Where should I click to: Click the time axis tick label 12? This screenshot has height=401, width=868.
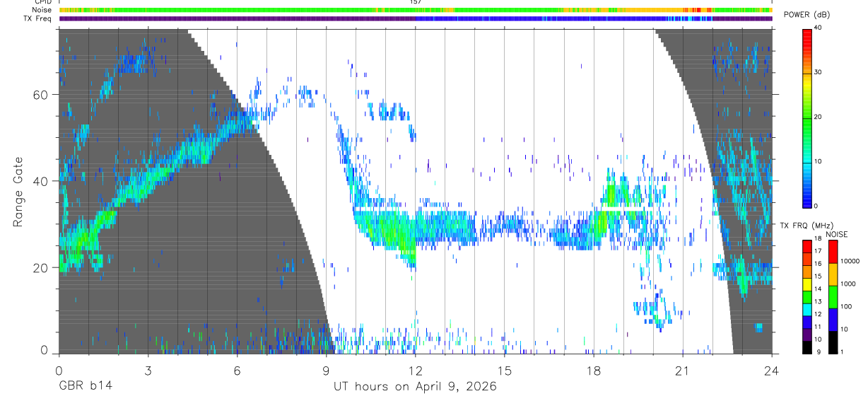coord(415,370)
